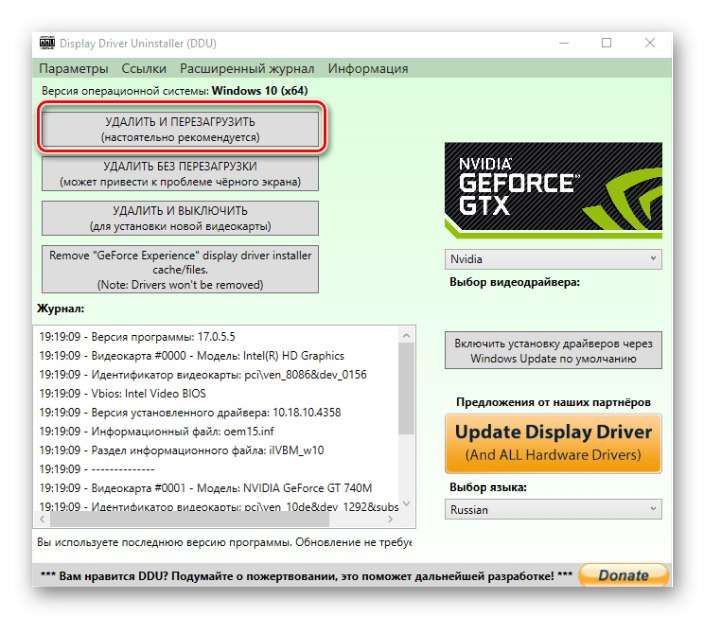Click the log horizontal scrollbar thumb

point(190,519)
